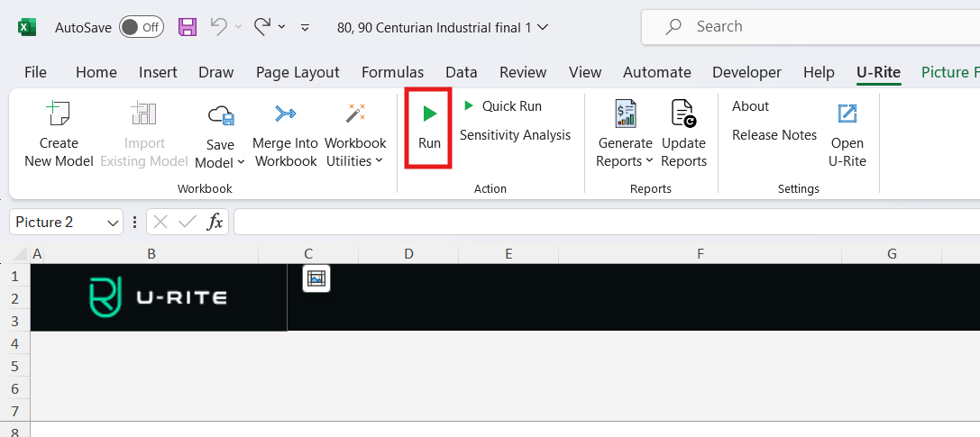Open the Release Notes link
980x437 pixels.
click(x=774, y=134)
